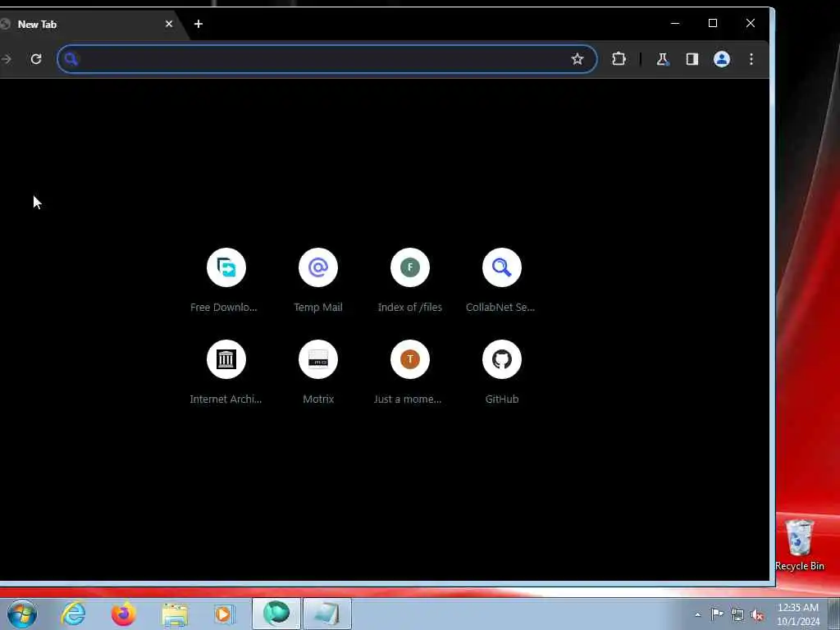840x630 pixels.
Task: Open the GitHub shortcut
Action: pos(501,372)
